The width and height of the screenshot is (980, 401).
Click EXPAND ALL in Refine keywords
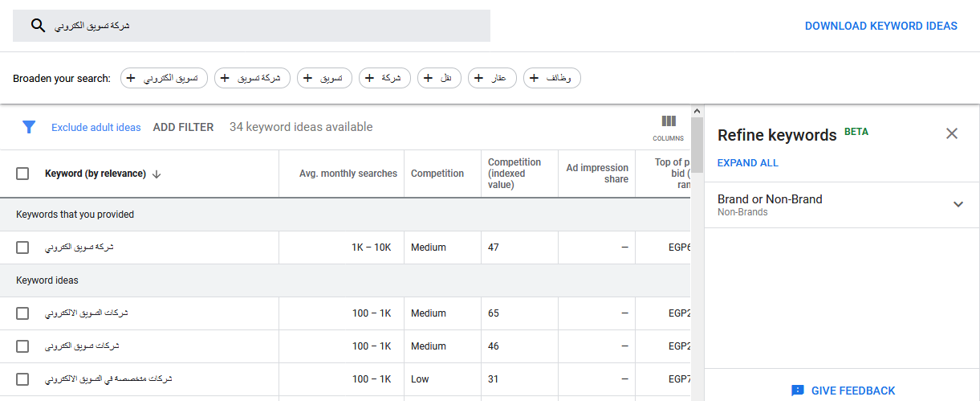747,163
